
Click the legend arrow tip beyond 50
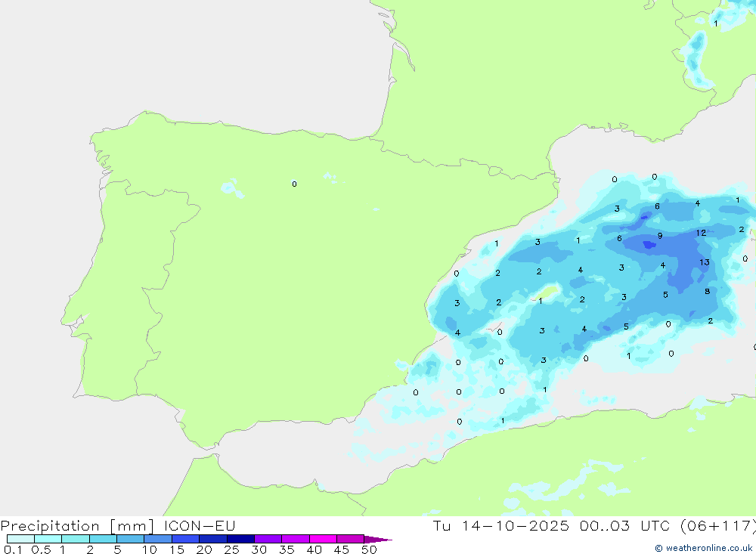click(378, 539)
